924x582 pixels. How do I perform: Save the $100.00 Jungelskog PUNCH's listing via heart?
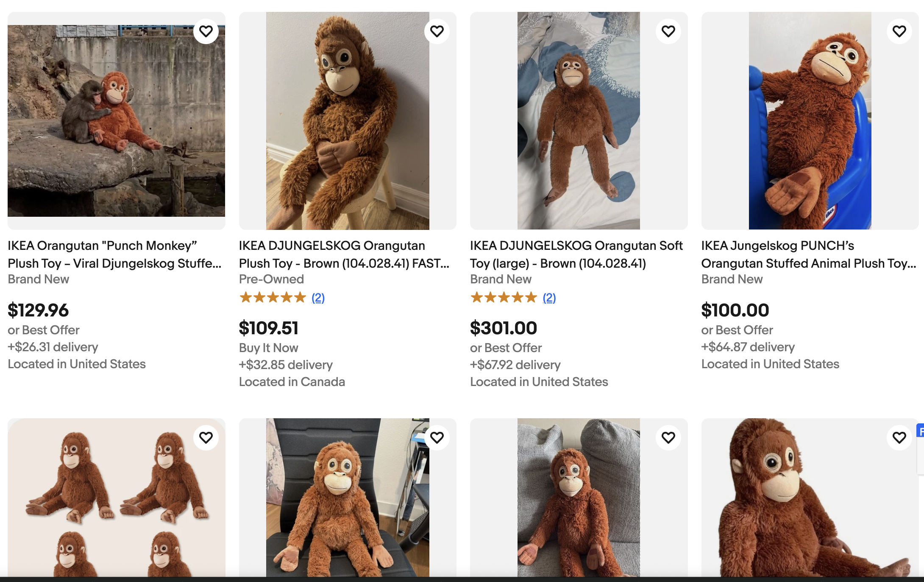click(899, 31)
